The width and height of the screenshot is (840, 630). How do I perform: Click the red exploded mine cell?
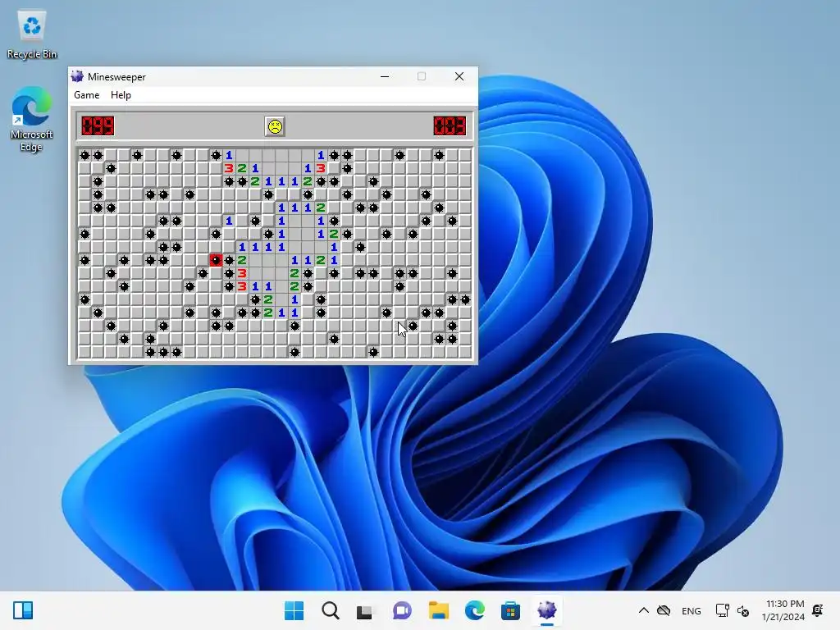(216, 260)
